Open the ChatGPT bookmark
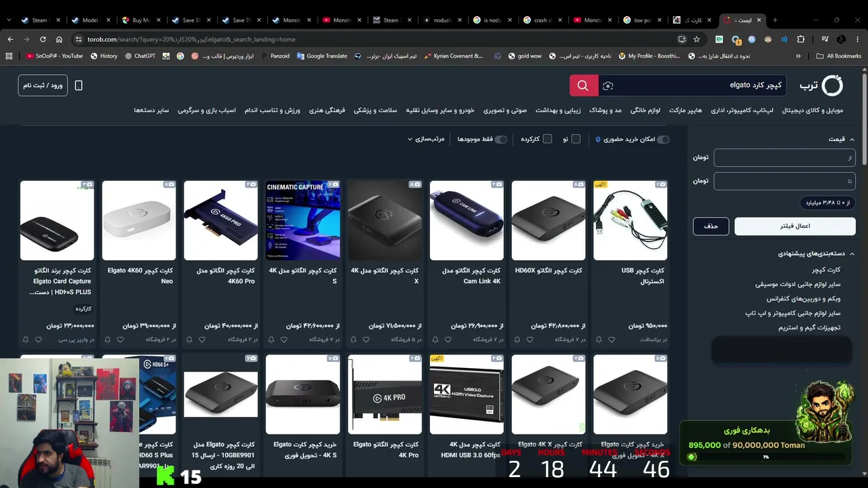Image resolution: width=868 pixels, height=488 pixels. tap(140, 56)
